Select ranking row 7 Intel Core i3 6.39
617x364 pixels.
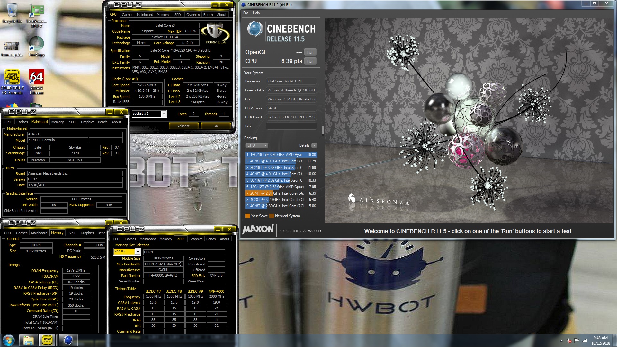point(281,193)
